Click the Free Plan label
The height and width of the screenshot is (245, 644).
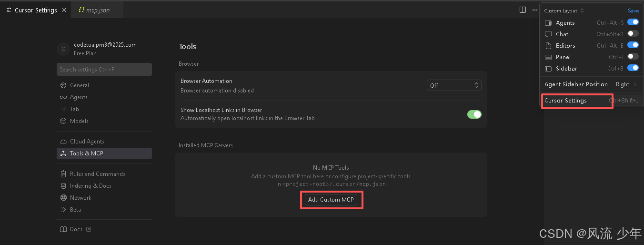pyautogui.click(x=85, y=53)
